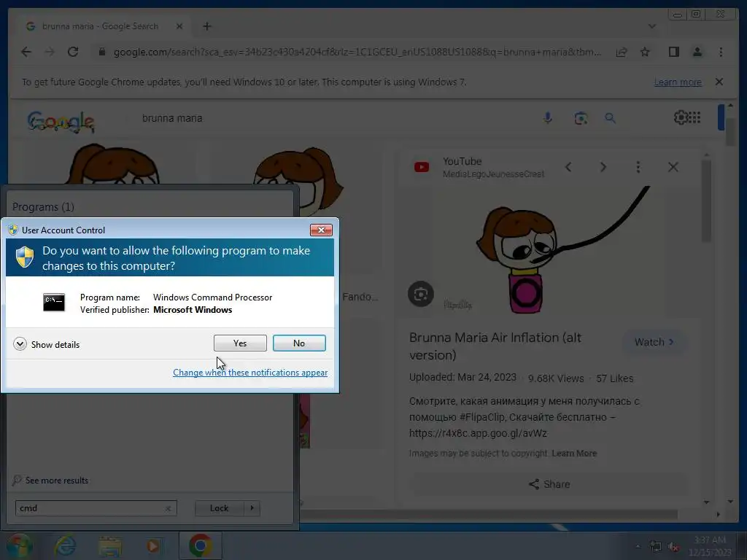Click See more results in Start menu
Screen dimensions: 747x560
50,480
